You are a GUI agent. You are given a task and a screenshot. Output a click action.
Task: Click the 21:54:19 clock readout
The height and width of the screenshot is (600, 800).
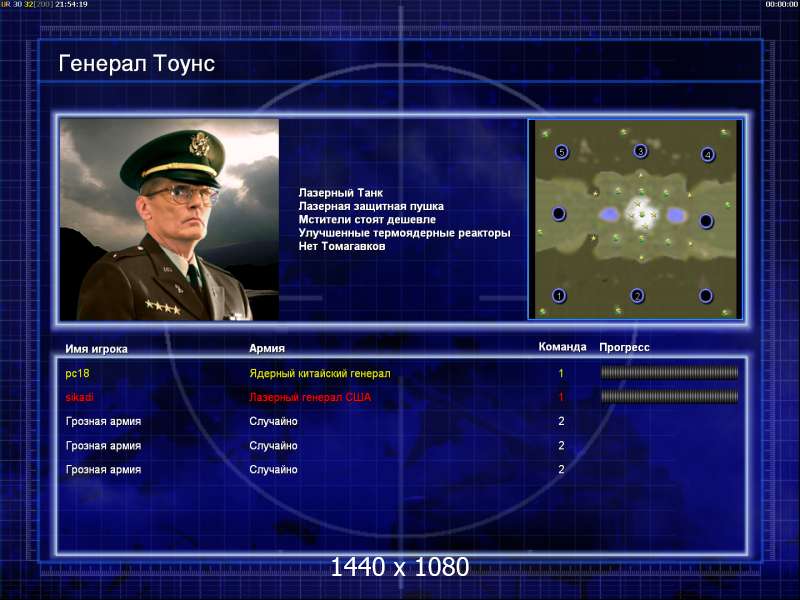pyautogui.click(x=71, y=4)
